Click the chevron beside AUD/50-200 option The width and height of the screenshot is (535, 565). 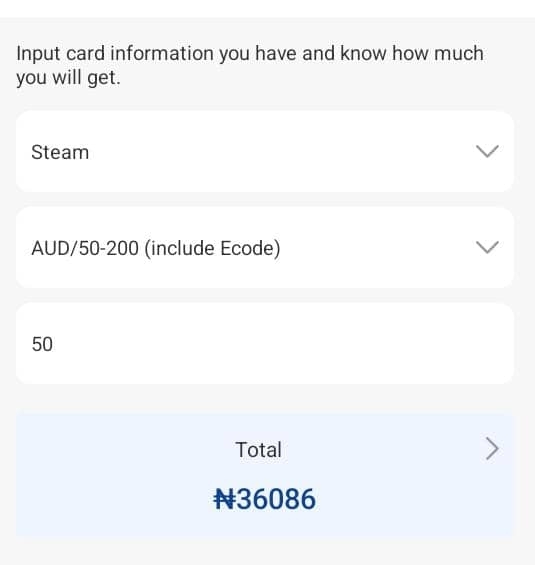click(x=487, y=248)
